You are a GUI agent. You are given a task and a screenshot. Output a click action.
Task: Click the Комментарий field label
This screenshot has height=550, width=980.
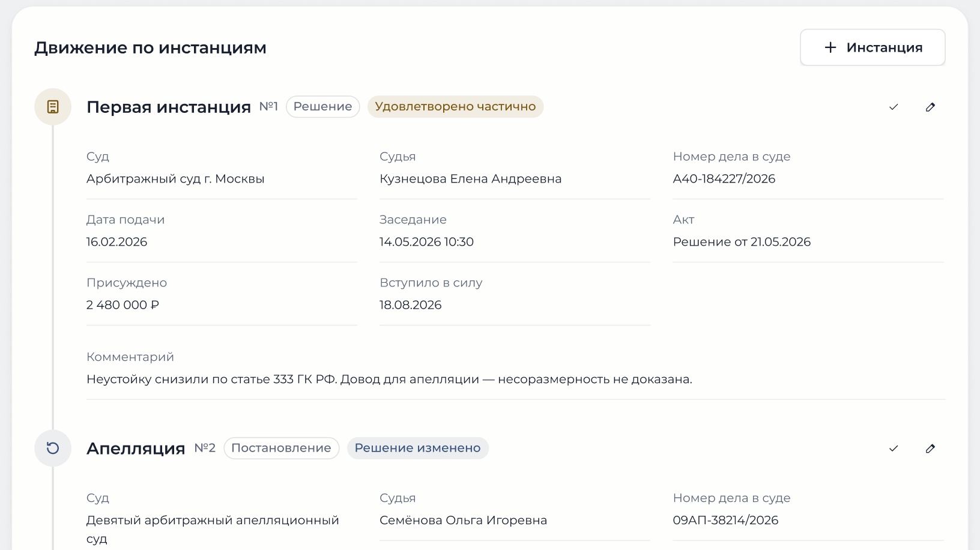click(130, 357)
